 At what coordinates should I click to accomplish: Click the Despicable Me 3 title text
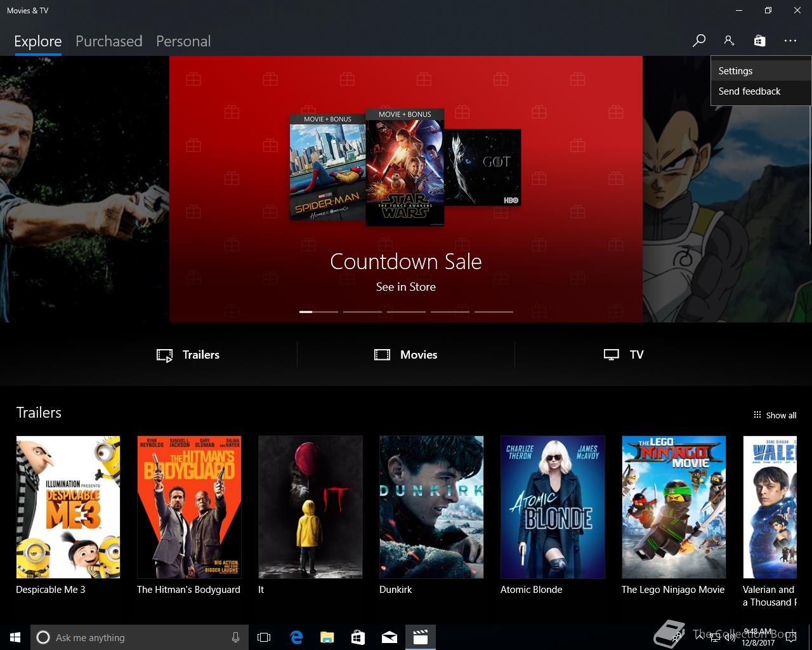click(51, 590)
